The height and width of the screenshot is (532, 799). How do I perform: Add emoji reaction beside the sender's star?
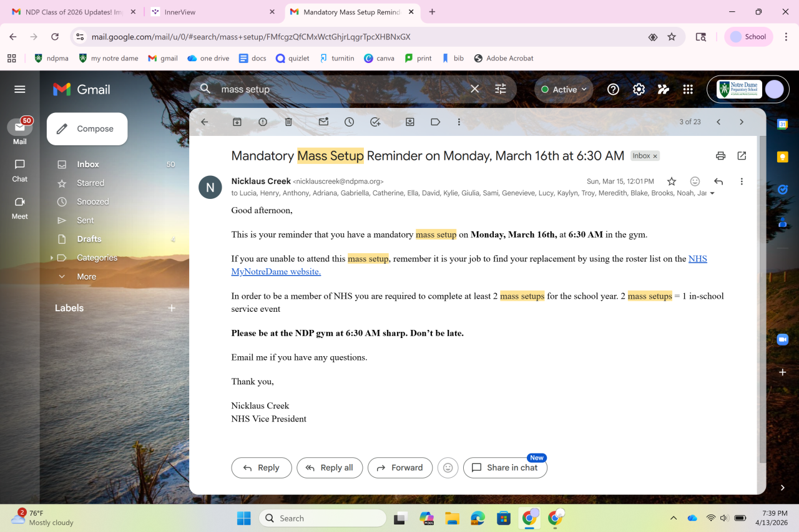(695, 181)
